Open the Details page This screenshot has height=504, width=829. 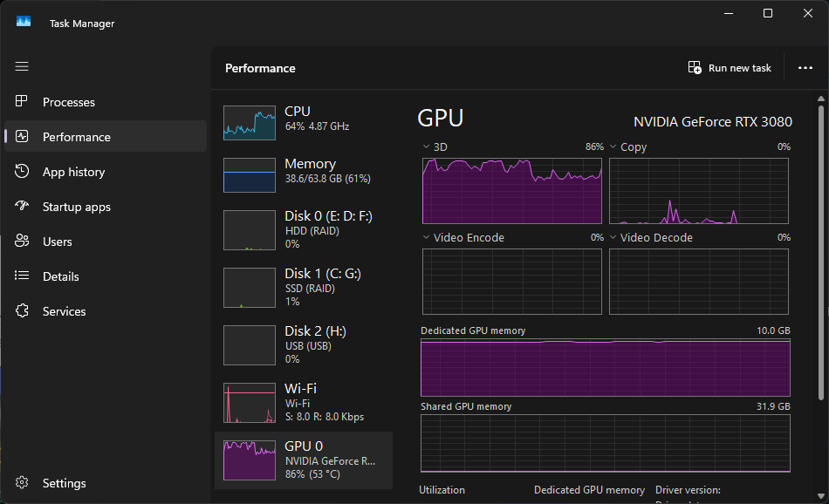(x=106, y=276)
